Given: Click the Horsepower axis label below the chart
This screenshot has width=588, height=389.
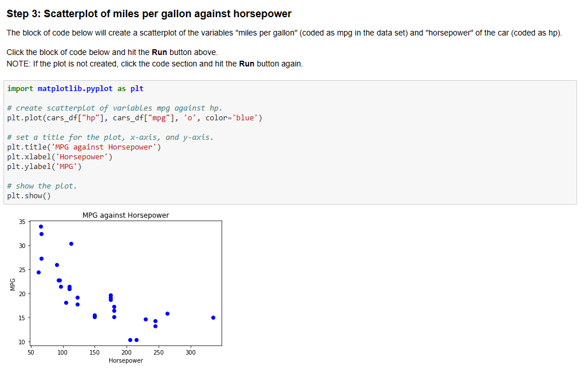Looking at the screenshot, I should point(125,360).
